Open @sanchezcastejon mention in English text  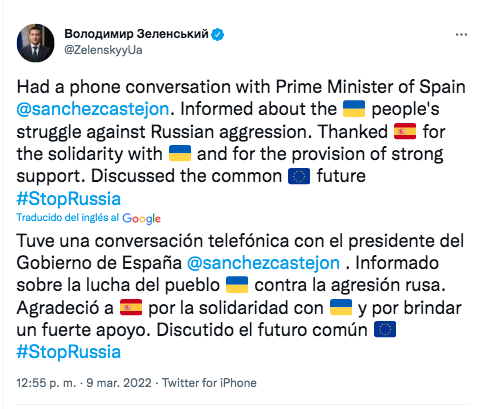pos(93,109)
